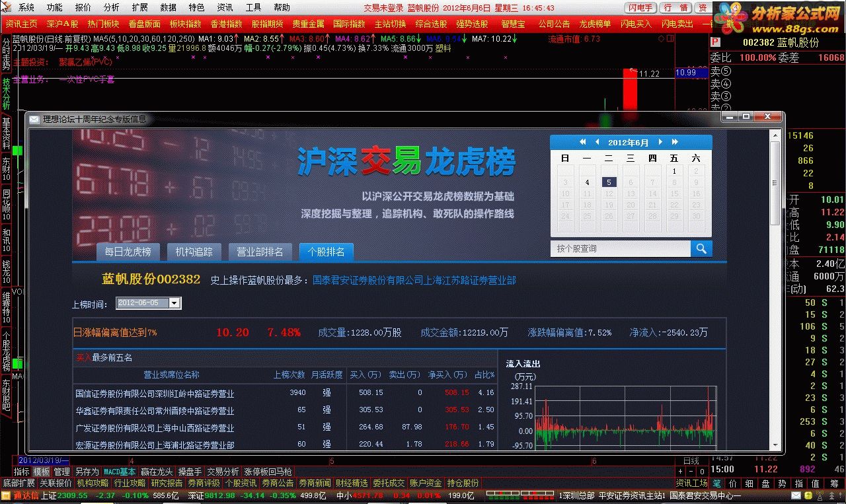
Task: Open 系统 menu
Action: point(26,7)
